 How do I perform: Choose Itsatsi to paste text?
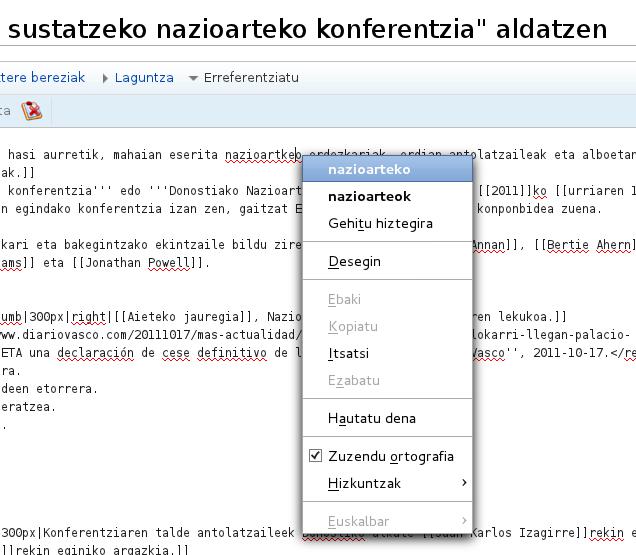pyautogui.click(x=348, y=353)
